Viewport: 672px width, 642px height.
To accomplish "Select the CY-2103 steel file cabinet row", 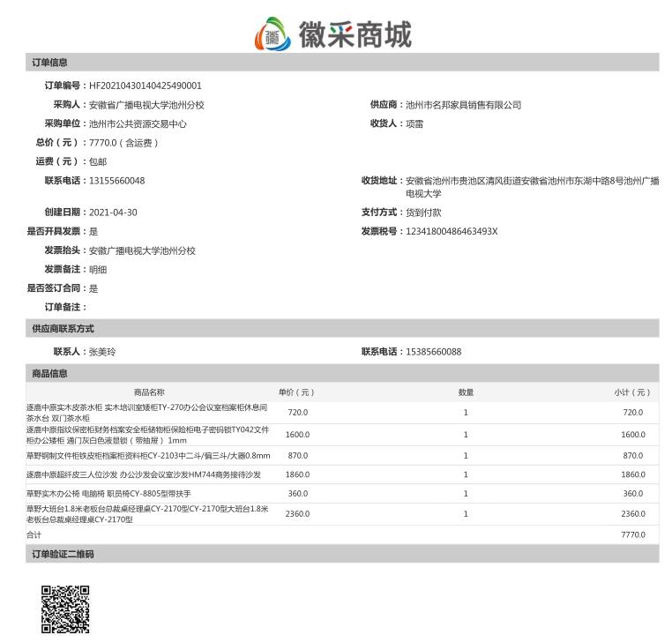I will pyautogui.click(x=148, y=455).
